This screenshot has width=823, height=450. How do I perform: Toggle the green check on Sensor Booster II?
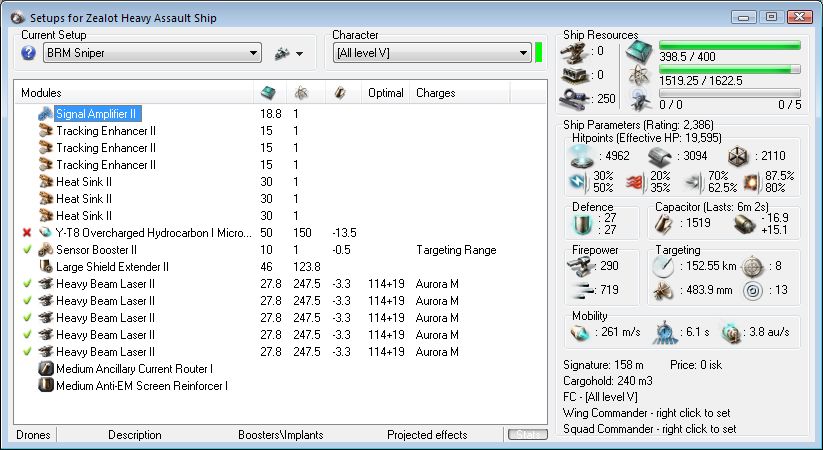click(27, 249)
